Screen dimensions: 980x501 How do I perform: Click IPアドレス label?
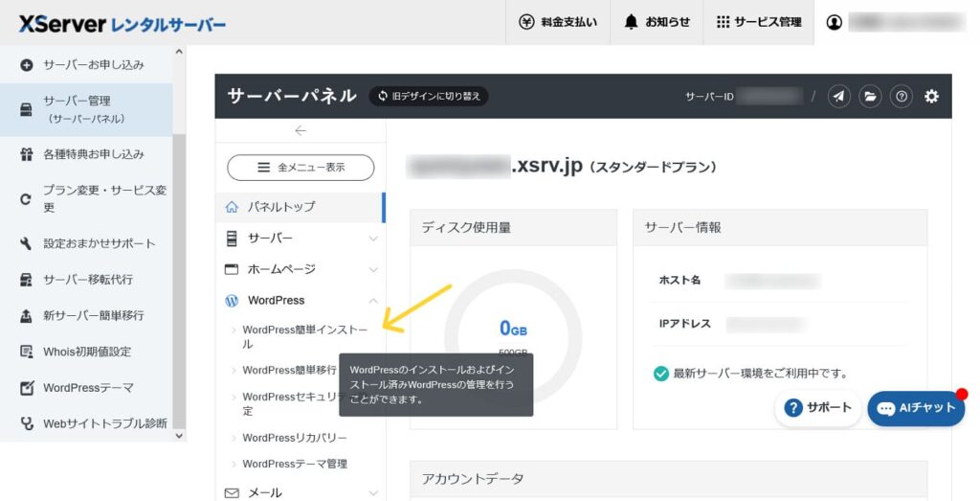pyautogui.click(x=684, y=324)
